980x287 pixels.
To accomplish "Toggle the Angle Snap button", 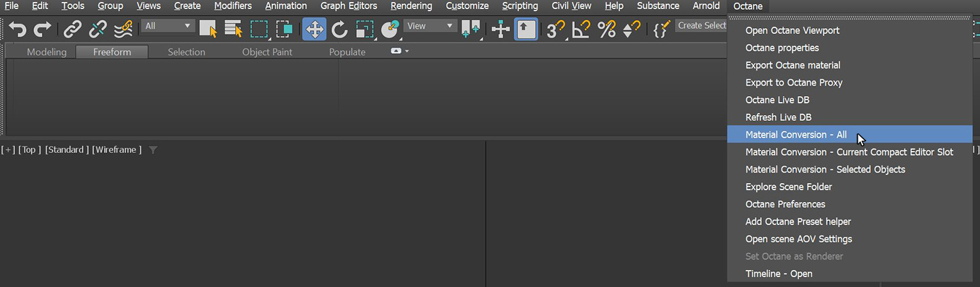I will point(581,29).
